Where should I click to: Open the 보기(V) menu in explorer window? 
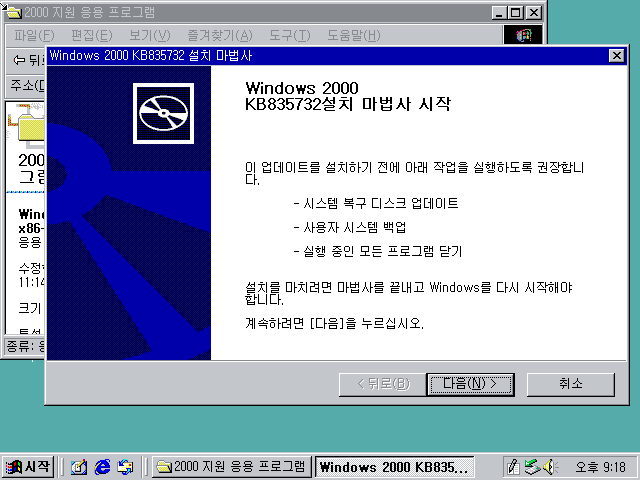(x=149, y=36)
